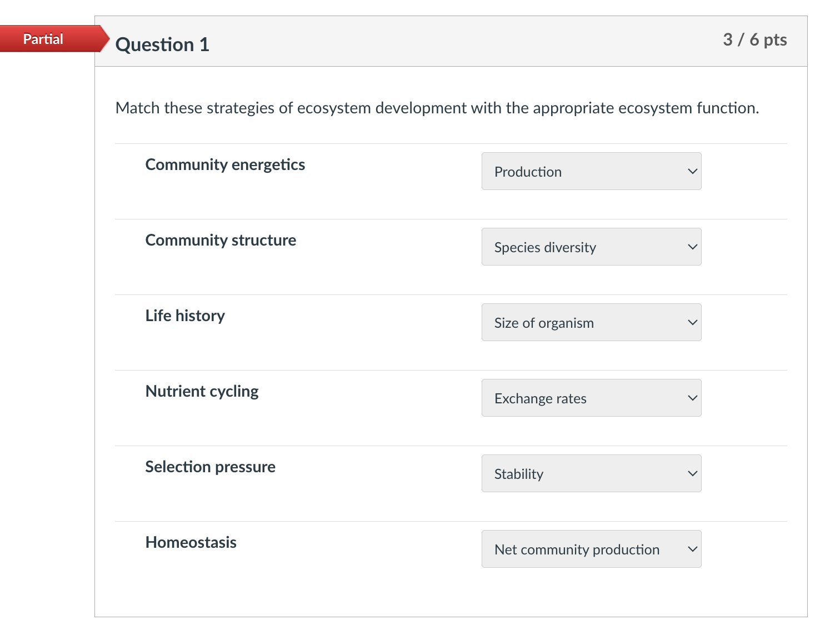Open the Production dropdown for Community energetics
Image resolution: width=840 pixels, height=620 pixels.
coord(591,171)
